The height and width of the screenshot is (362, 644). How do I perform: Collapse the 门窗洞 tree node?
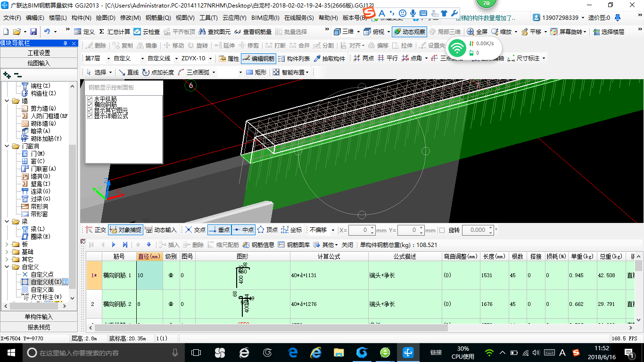7,146
